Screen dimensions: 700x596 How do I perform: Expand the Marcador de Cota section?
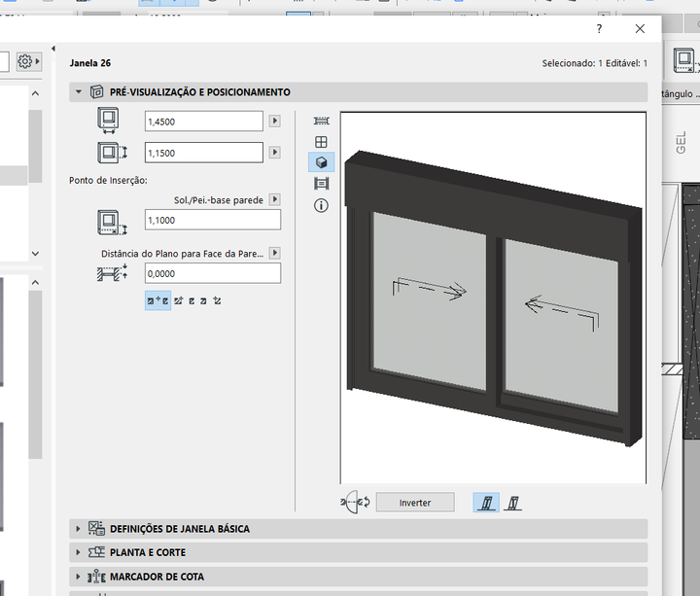[x=78, y=577]
